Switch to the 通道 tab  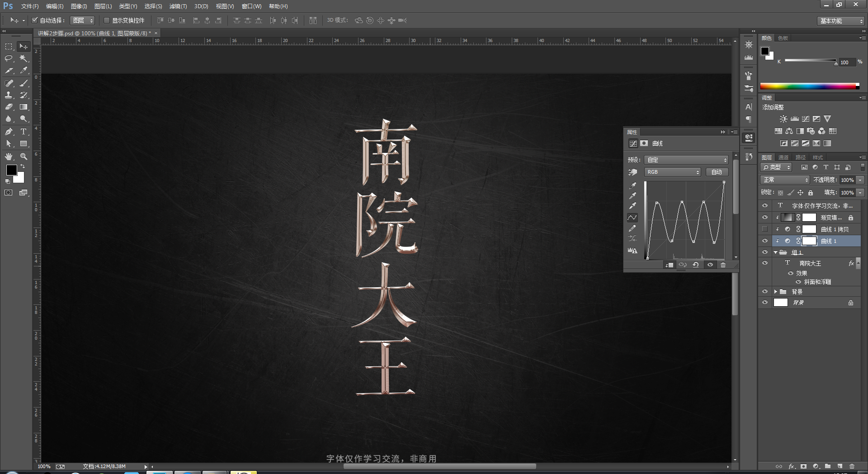click(x=783, y=157)
